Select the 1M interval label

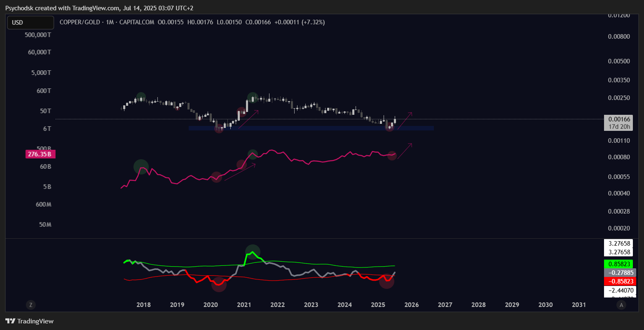click(110, 22)
